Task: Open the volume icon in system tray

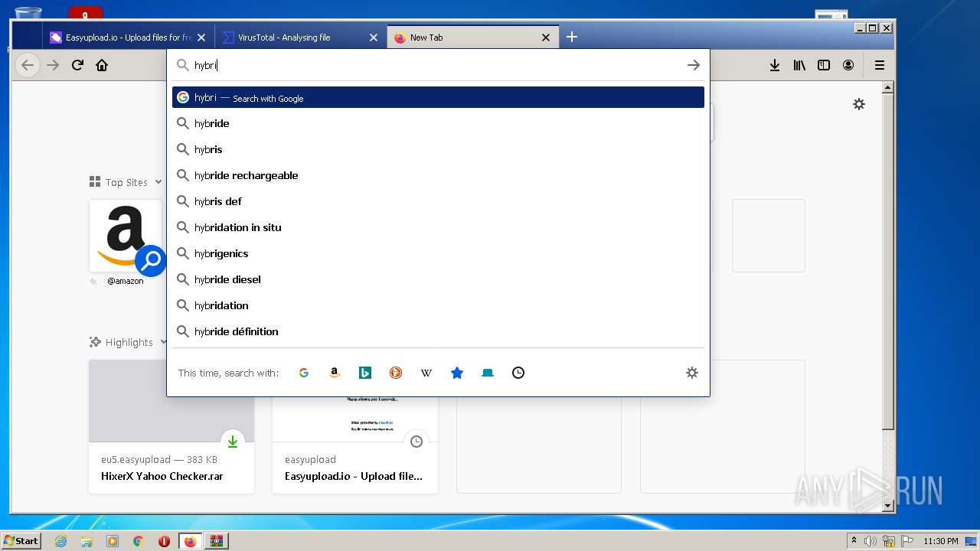Action: point(871,541)
